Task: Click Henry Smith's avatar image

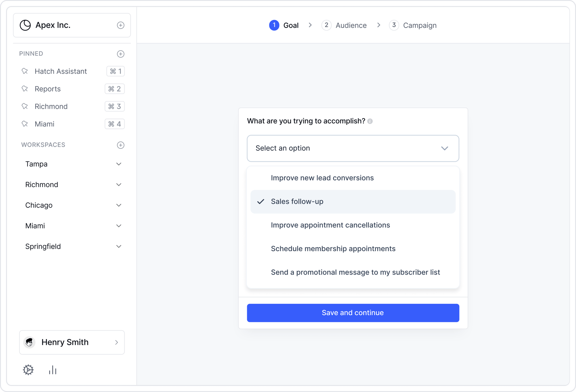Action: pyautogui.click(x=30, y=342)
